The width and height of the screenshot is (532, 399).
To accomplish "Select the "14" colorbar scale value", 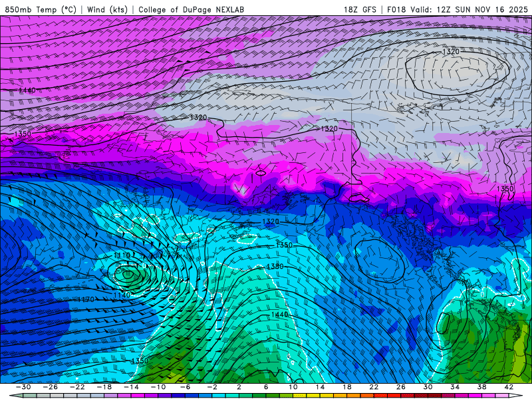I will (x=320, y=387).
